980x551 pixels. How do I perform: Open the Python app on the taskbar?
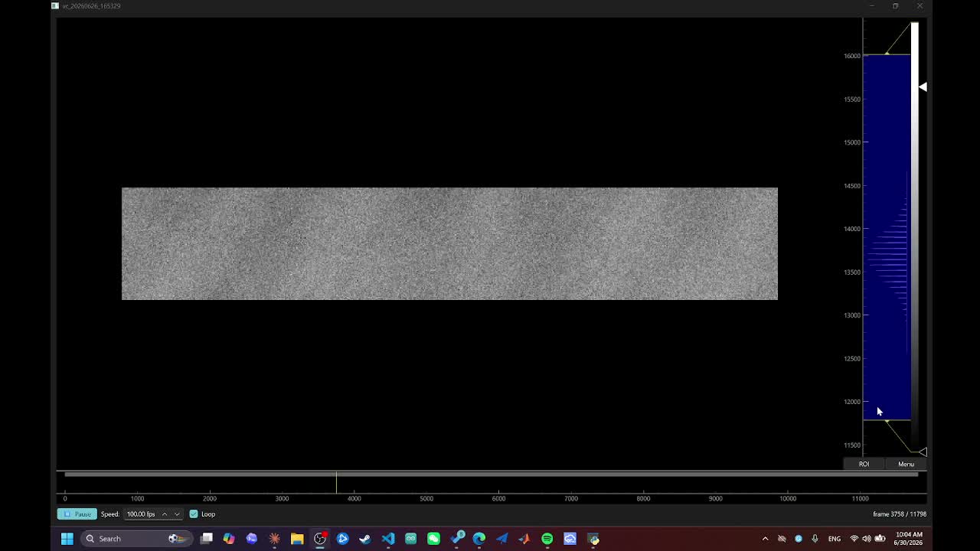tap(593, 539)
